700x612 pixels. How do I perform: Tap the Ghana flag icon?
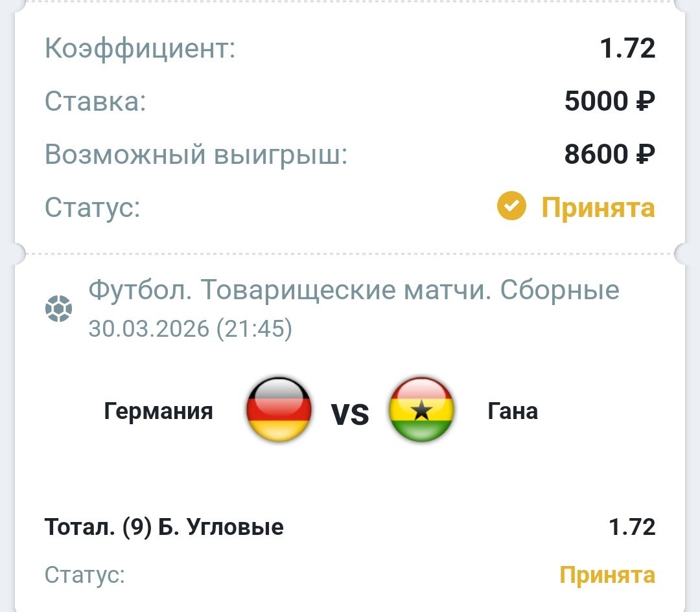click(421, 411)
